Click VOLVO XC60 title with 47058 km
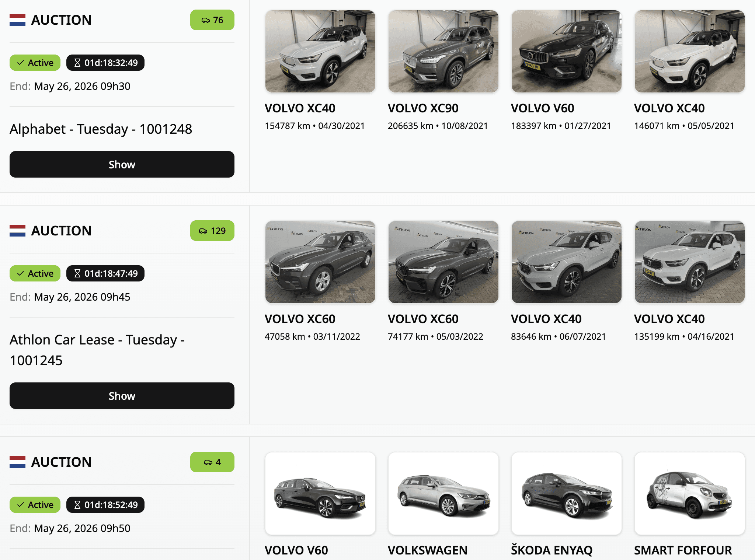This screenshot has height=560, width=755. click(x=300, y=319)
